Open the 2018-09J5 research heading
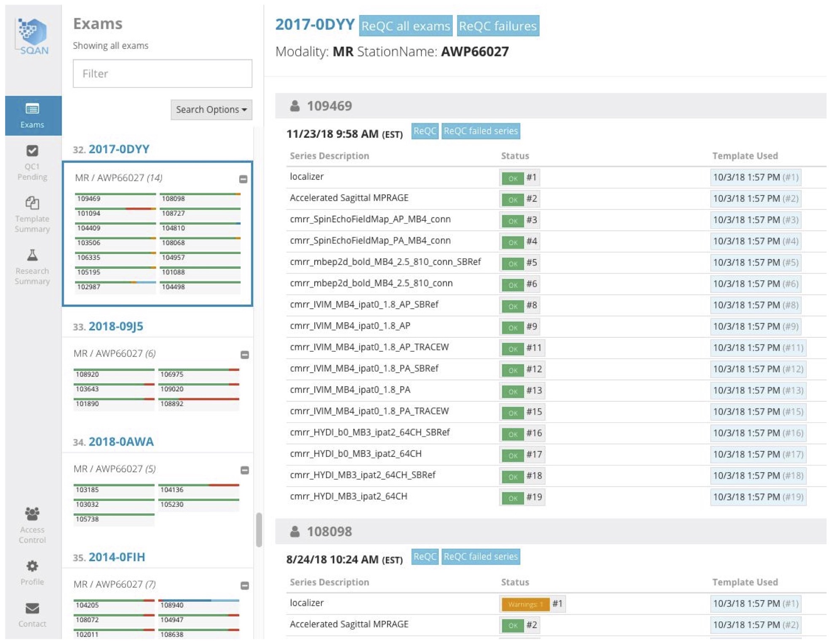 [116, 326]
